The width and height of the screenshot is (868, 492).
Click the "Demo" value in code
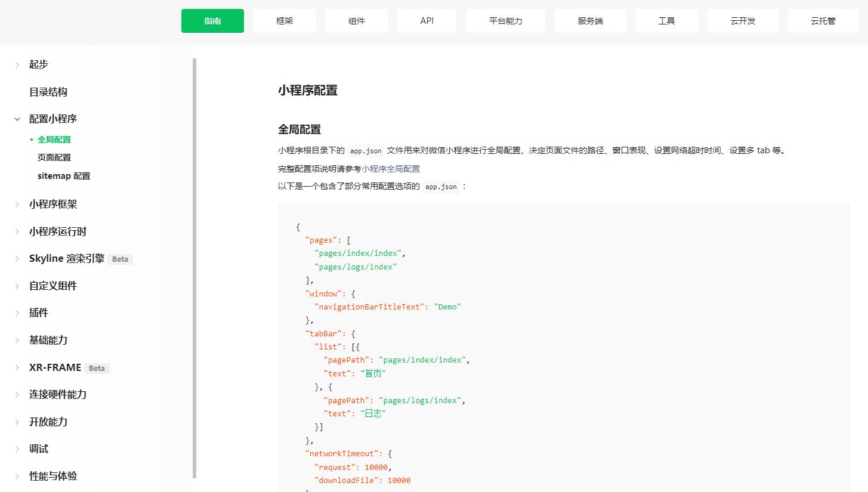click(447, 307)
